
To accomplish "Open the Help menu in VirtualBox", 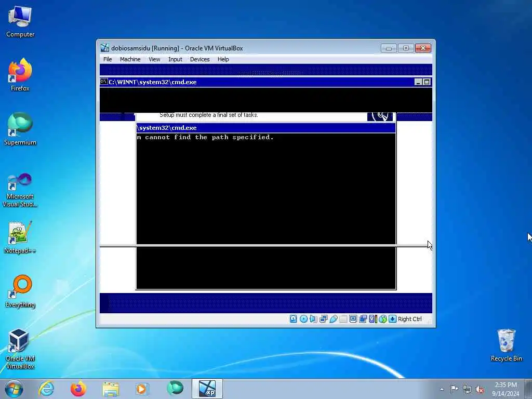I will (x=223, y=59).
